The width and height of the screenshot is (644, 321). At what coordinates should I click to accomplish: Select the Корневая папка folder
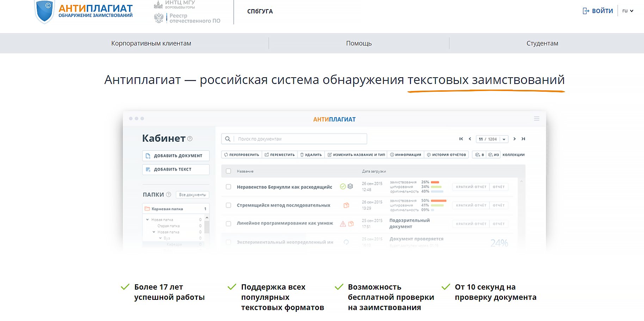[176, 209]
